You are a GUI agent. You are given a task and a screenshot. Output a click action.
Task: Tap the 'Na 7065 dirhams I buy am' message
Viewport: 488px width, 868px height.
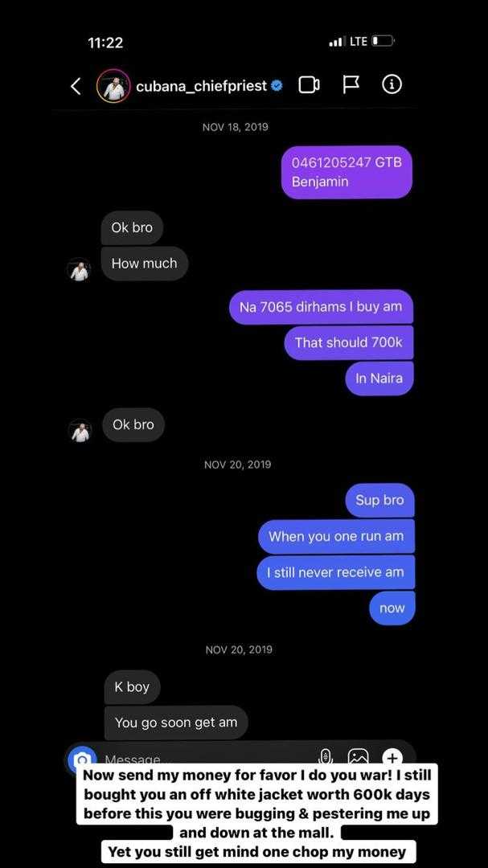click(x=322, y=307)
